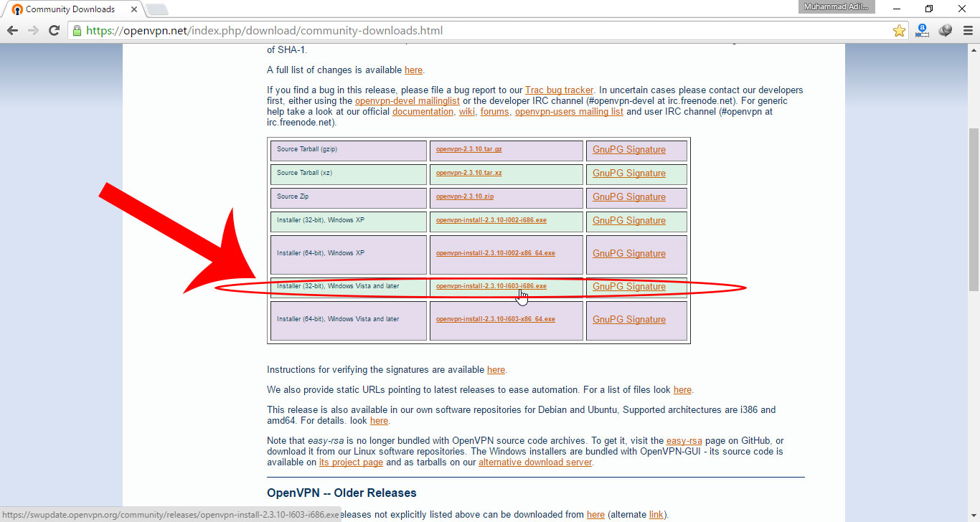Open GnuPG Signature for Source Tarball (xz)

click(629, 174)
